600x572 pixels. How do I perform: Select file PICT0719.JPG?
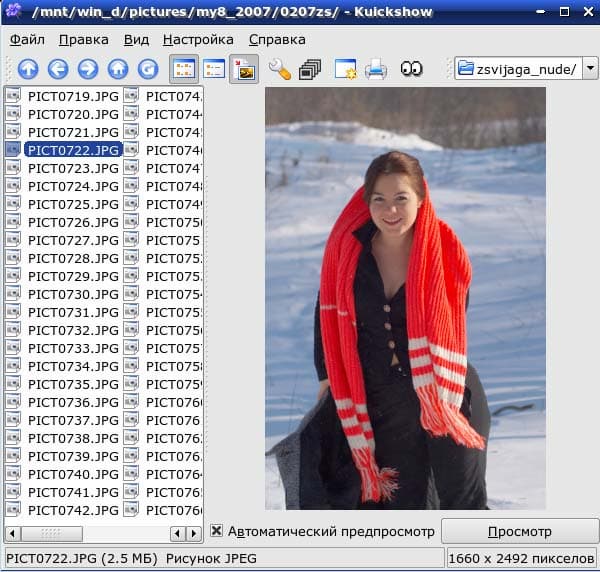click(x=73, y=96)
